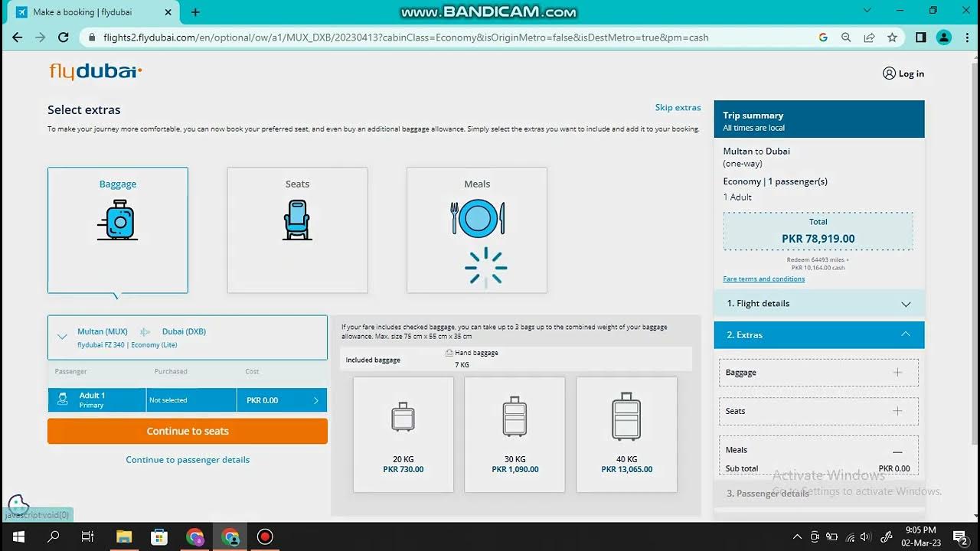980x551 pixels.
Task: Collapse Meals in trip summary
Action: tap(897, 452)
